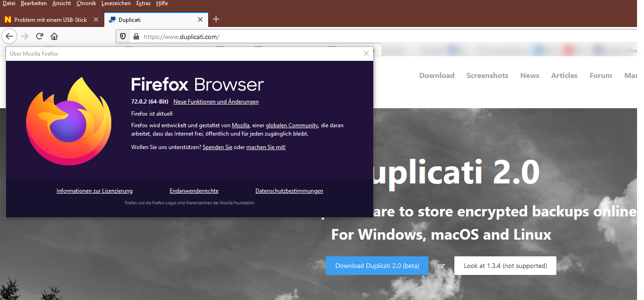Close the 'Über Mozilla Firefox' dialog
This screenshot has width=644, height=300.
pyautogui.click(x=366, y=53)
